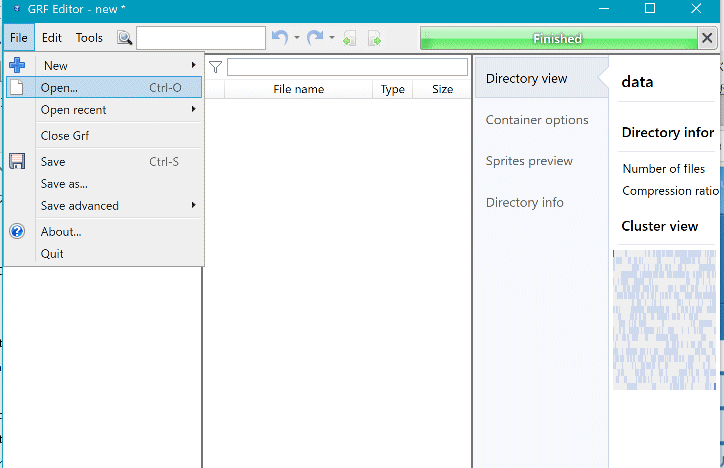This screenshot has width=724, height=468.
Task: Click the blank page Open icon
Action: point(17,87)
